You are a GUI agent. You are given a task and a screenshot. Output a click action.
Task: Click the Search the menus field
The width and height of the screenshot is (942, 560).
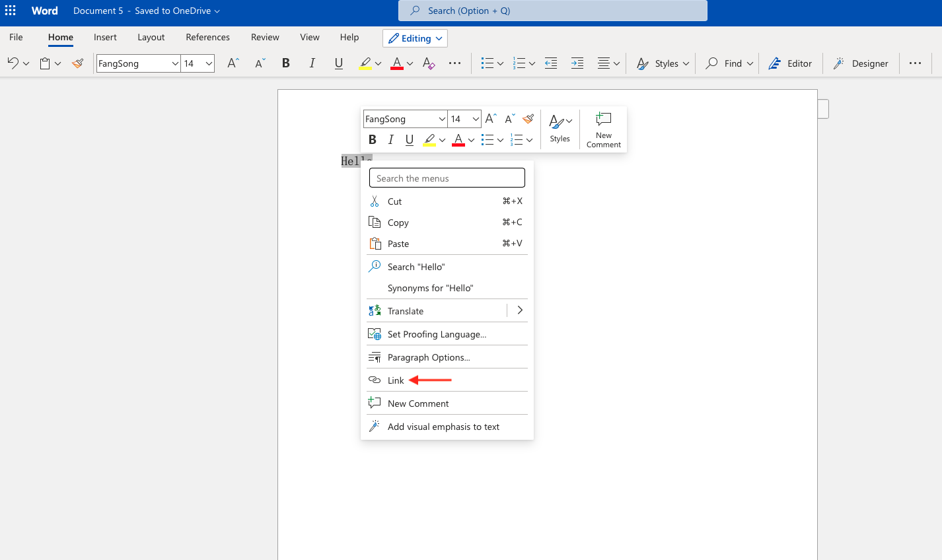[x=447, y=178]
